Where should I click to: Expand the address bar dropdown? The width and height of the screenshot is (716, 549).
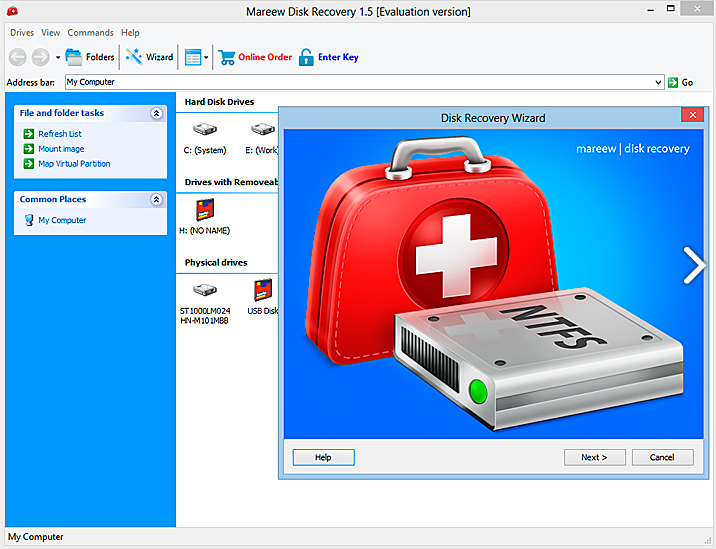658,82
